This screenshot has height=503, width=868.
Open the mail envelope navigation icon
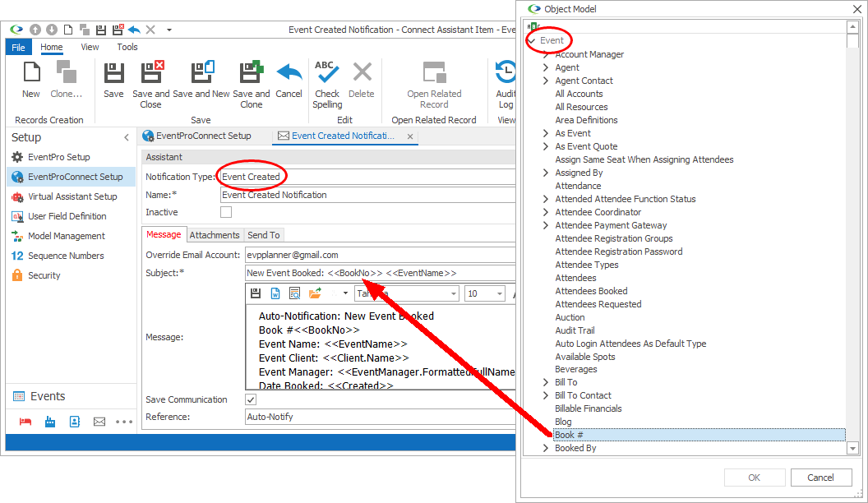coord(99,422)
